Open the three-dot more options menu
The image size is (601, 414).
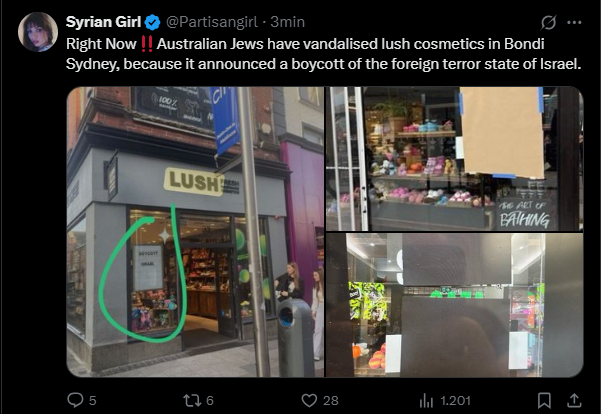tap(574, 22)
